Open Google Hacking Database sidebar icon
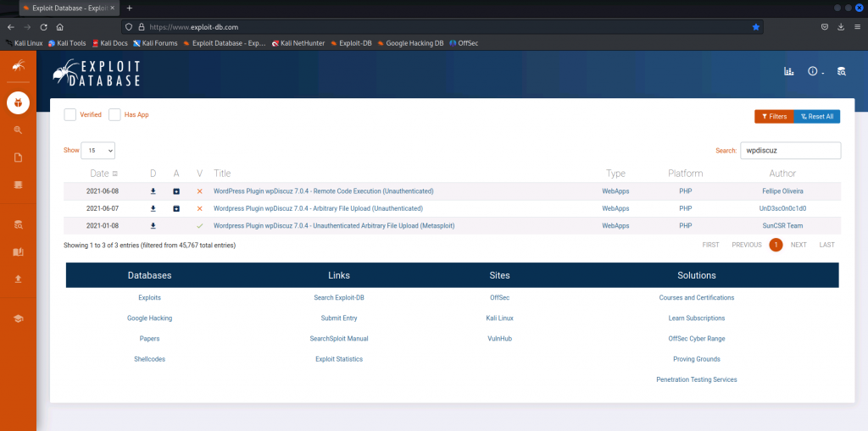868x431 pixels. point(18,130)
